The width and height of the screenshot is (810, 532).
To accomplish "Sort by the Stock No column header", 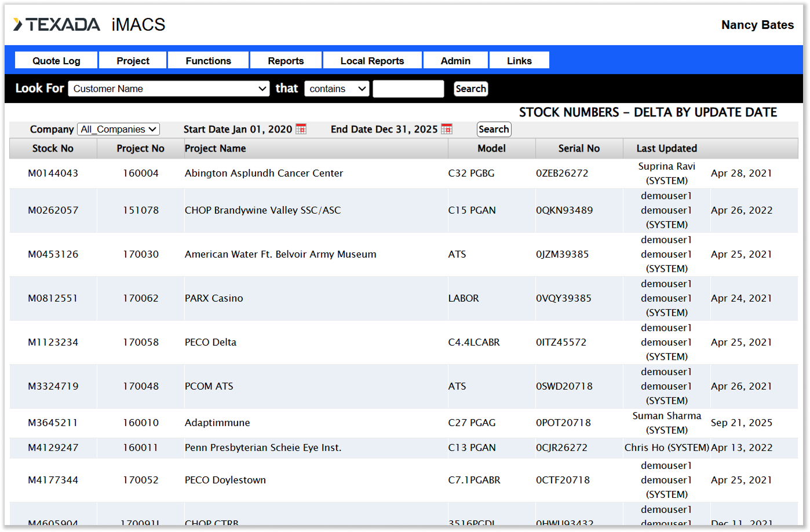I will point(53,149).
